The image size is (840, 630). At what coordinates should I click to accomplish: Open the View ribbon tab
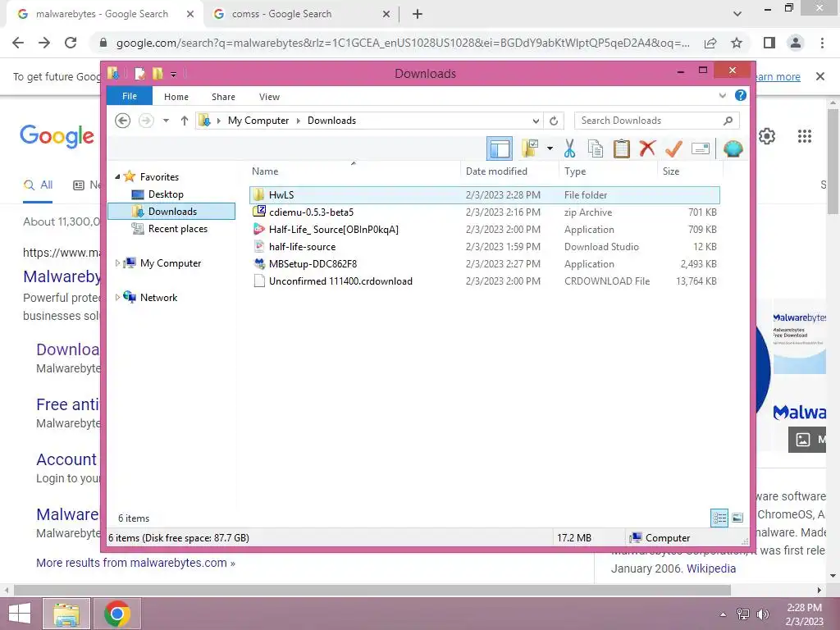(x=269, y=97)
